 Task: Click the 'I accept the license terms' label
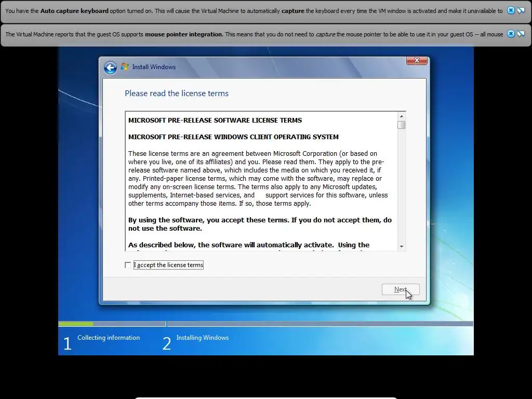[x=169, y=265]
